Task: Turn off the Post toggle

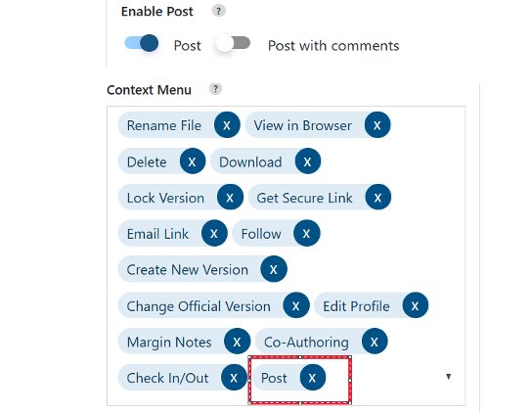Action: click(142, 43)
